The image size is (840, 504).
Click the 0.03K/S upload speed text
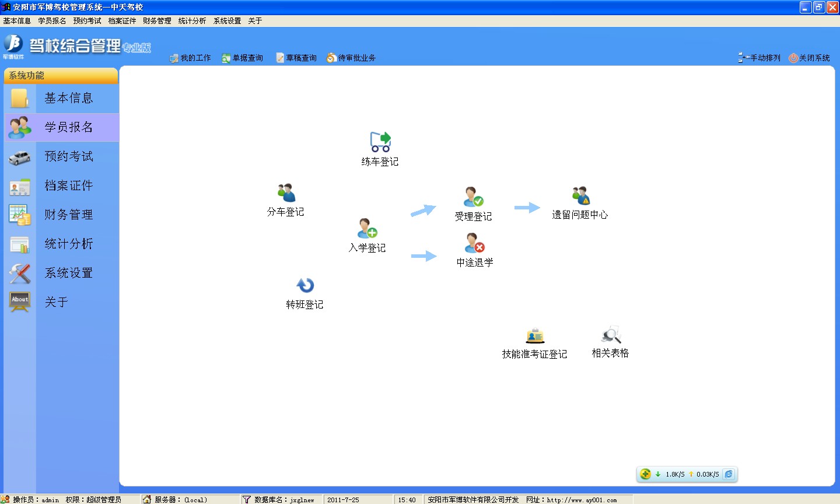(x=708, y=474)
